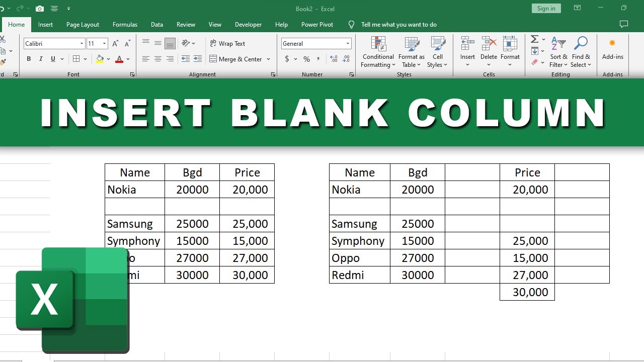The width and height of the screenshot is (644, 362).
Task: Toggle Underline formatting
Action: tap(53, 59)
